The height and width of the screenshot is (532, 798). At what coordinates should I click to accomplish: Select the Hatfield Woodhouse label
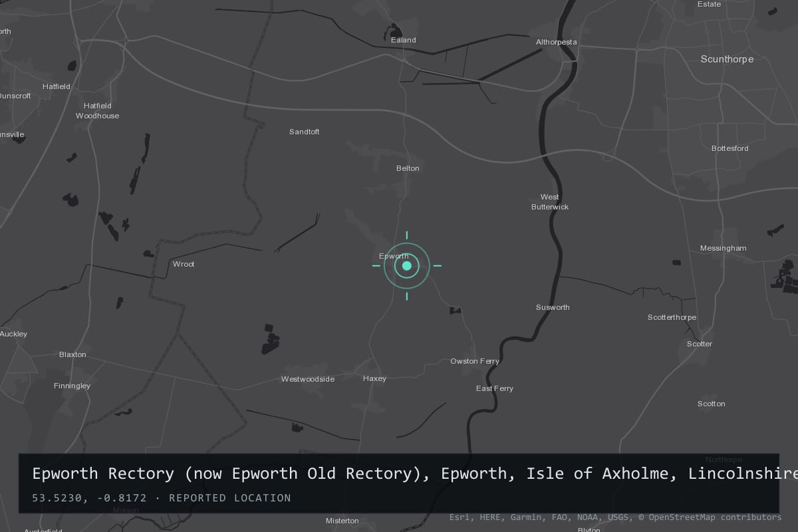tap(97, 110)
